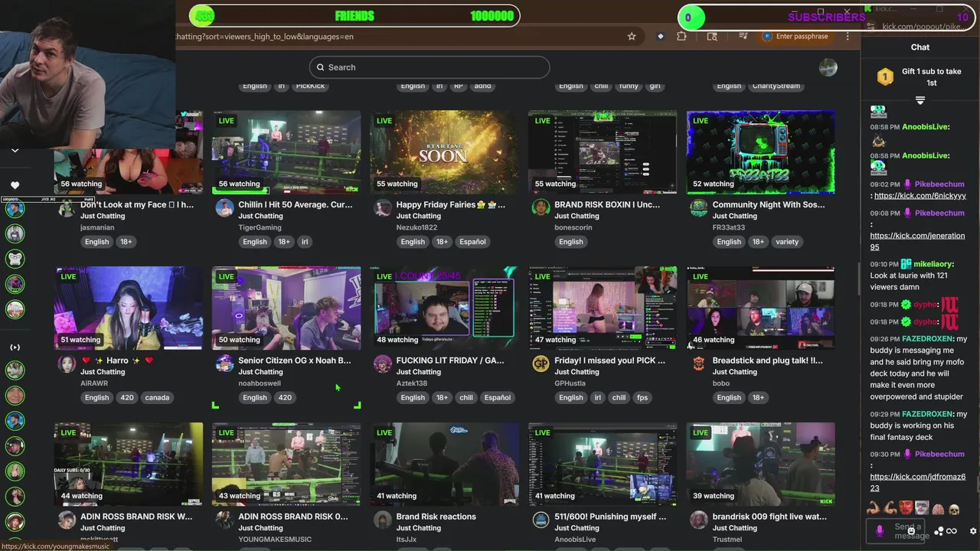980x551 pixels.
Task: Click the site info icon in popout window
Action: [871, 27]
